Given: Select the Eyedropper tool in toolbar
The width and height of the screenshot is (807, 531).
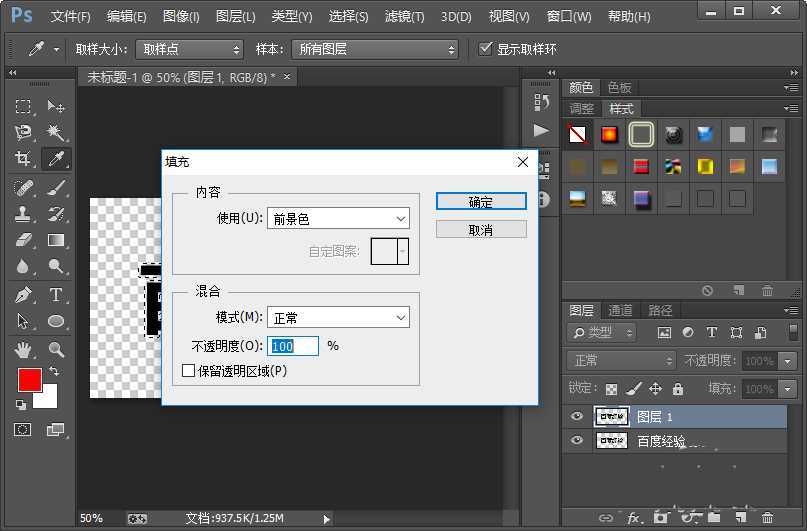Looking at the screenshot, I should coord(56,159).
